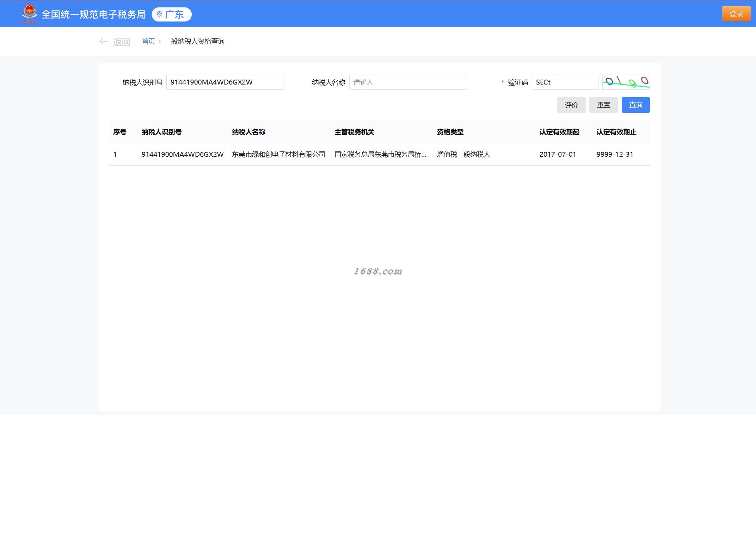Click the 登录 login button
This screenshot has height=541, width=756.
(736, 14)
